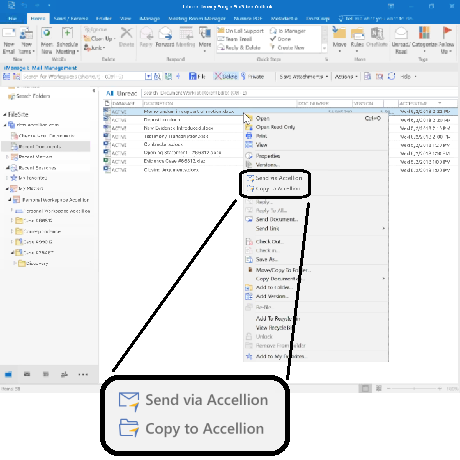Click the Done quick step
The image size is (460, 460).
point(281,39)
